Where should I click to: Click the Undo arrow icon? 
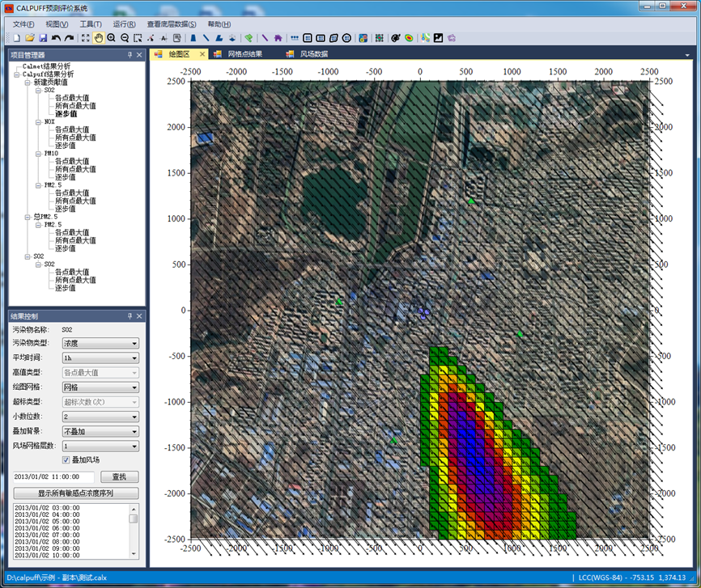click(56, 38)
